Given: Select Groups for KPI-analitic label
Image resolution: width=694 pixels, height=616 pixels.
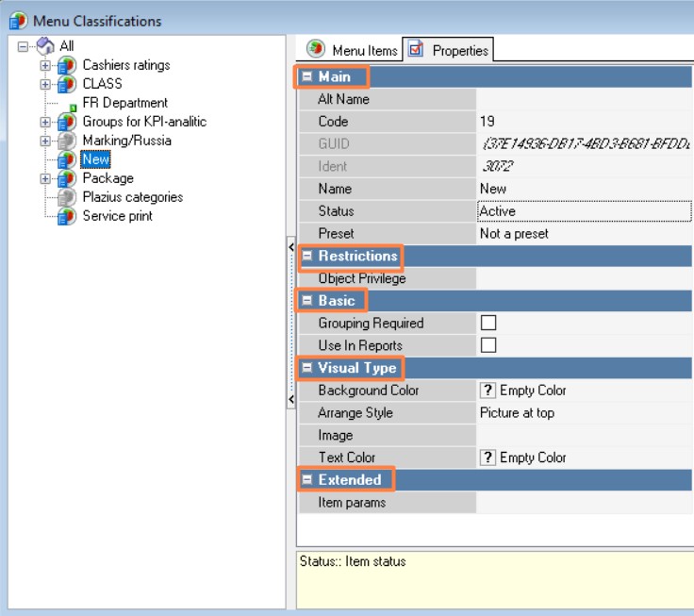Looking at the screenshot, I should click(x=144, y=122).
